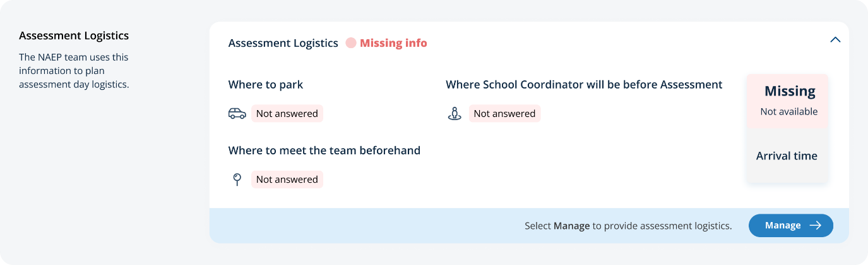Click the car parking icon
The height and width of the screenshot is (265, 868).
click(237, 114)
